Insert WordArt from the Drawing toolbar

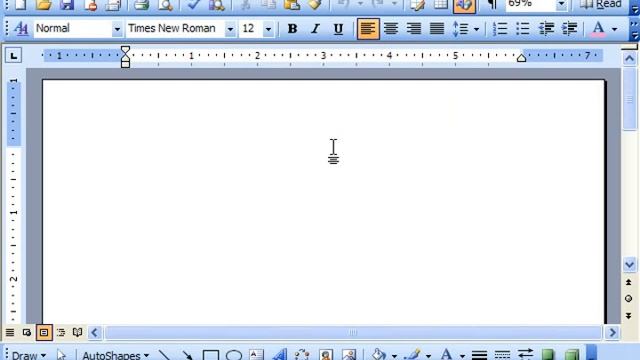tap(280, 355)
